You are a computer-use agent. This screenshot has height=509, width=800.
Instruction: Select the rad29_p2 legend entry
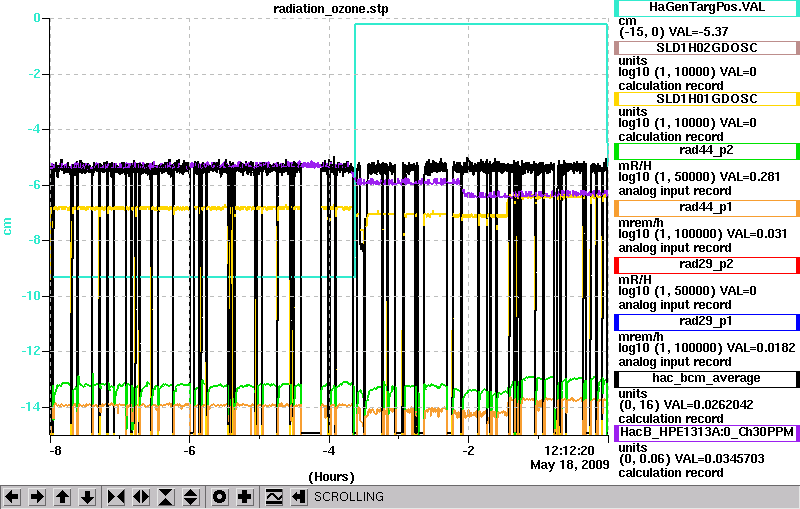click(x=707, y=265)
